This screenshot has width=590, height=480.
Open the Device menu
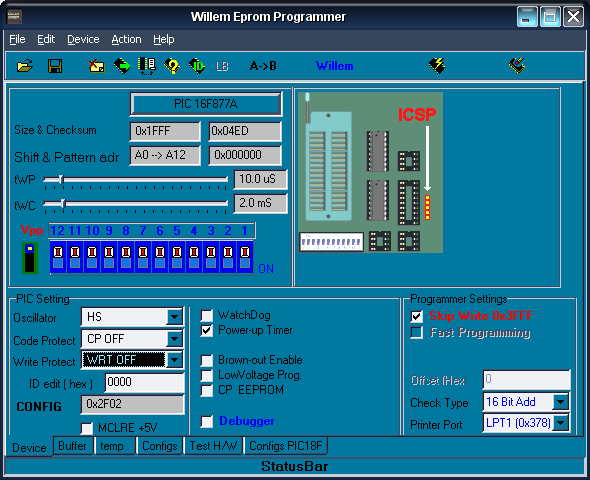click(83, 39)
